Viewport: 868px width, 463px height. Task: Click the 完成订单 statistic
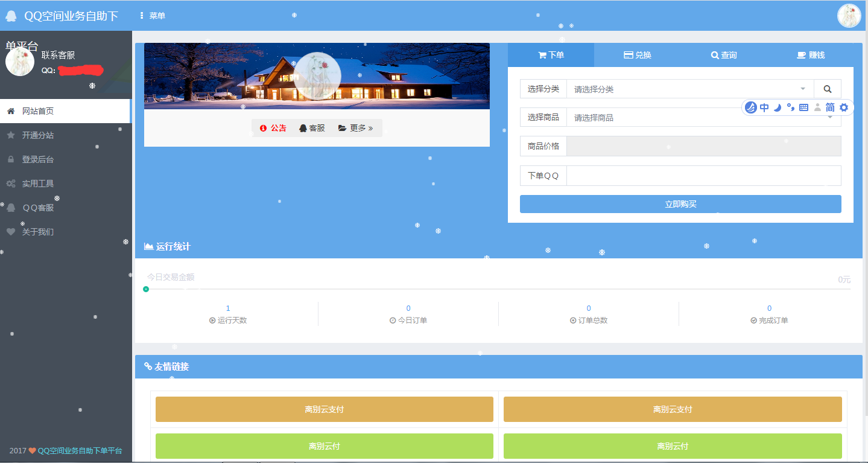point(769,314)
